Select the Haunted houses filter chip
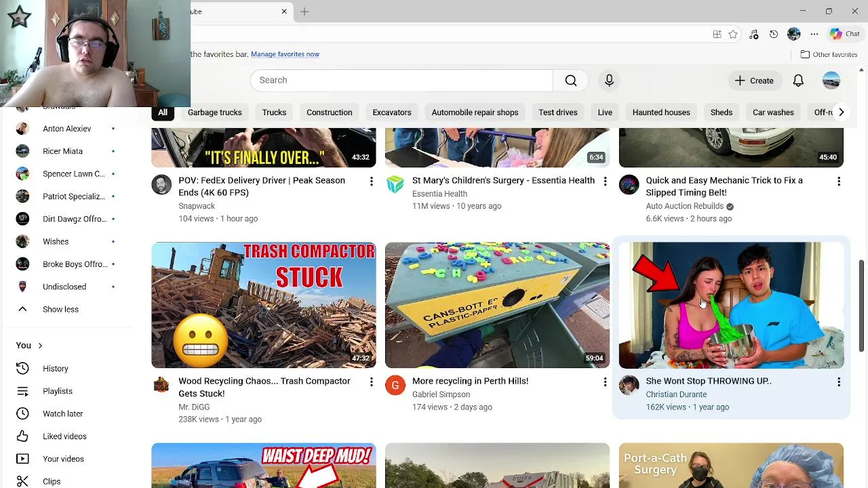 click(x=661, y=113)
